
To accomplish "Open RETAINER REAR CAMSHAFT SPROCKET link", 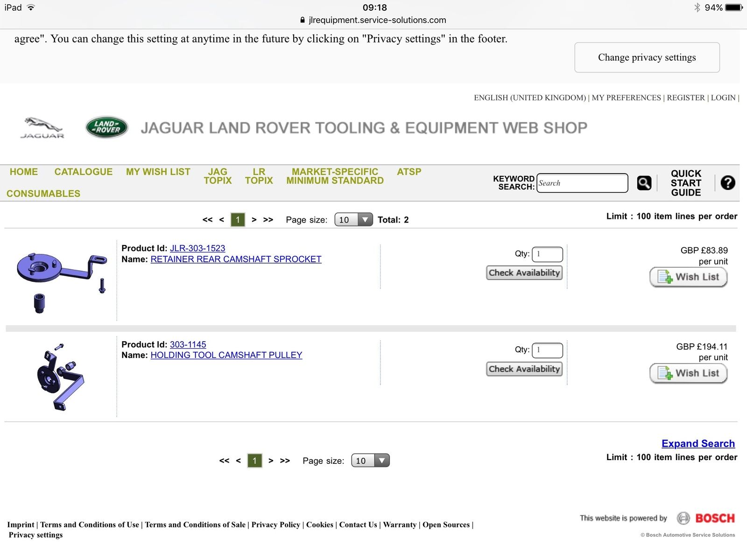I will (236, 259).
